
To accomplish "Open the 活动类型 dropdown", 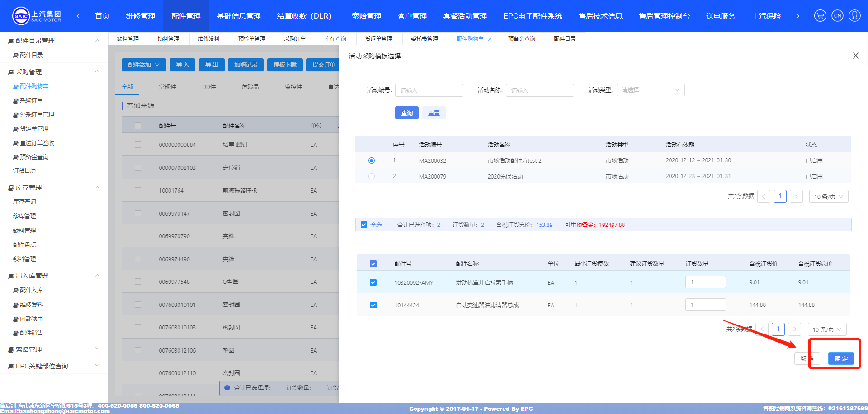I will pyautogui.click(x=651, y=90).
